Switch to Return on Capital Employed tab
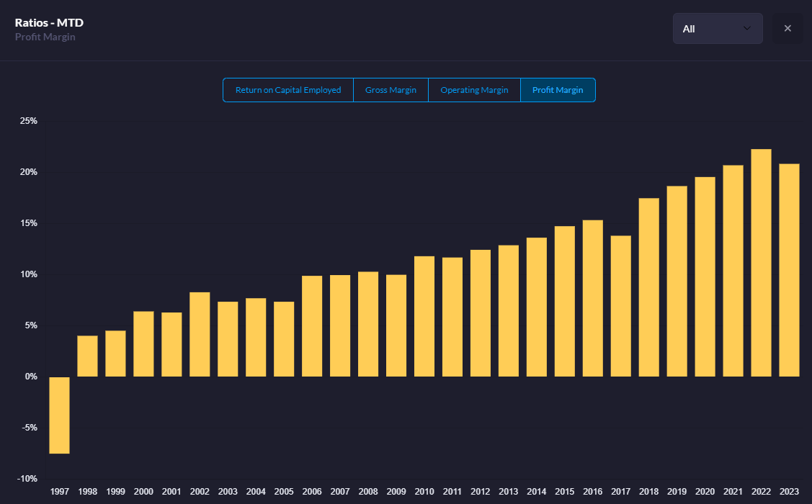The width and height of the screenshot is (812, 504). coord(288,90)
